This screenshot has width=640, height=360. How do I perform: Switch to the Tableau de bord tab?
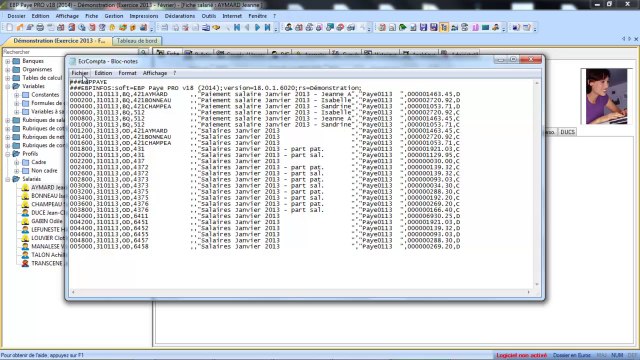(x=137, y=41)
